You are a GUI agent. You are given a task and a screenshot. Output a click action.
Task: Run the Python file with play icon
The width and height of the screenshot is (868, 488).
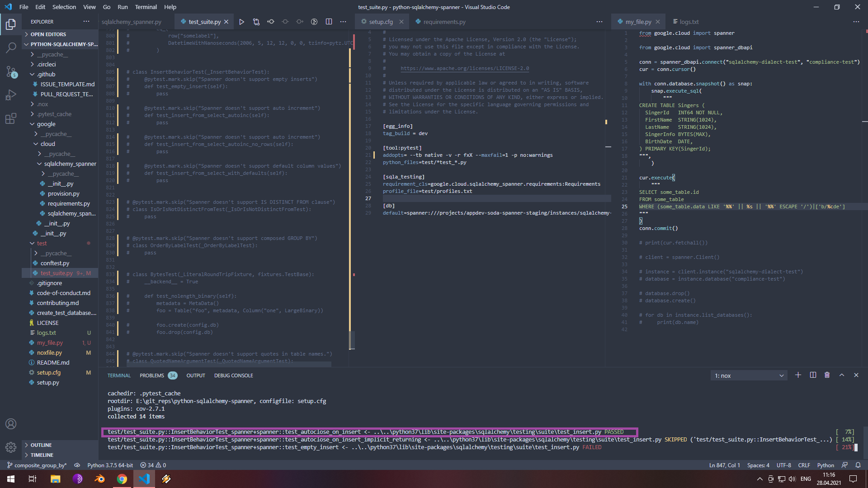coord(241,22)
